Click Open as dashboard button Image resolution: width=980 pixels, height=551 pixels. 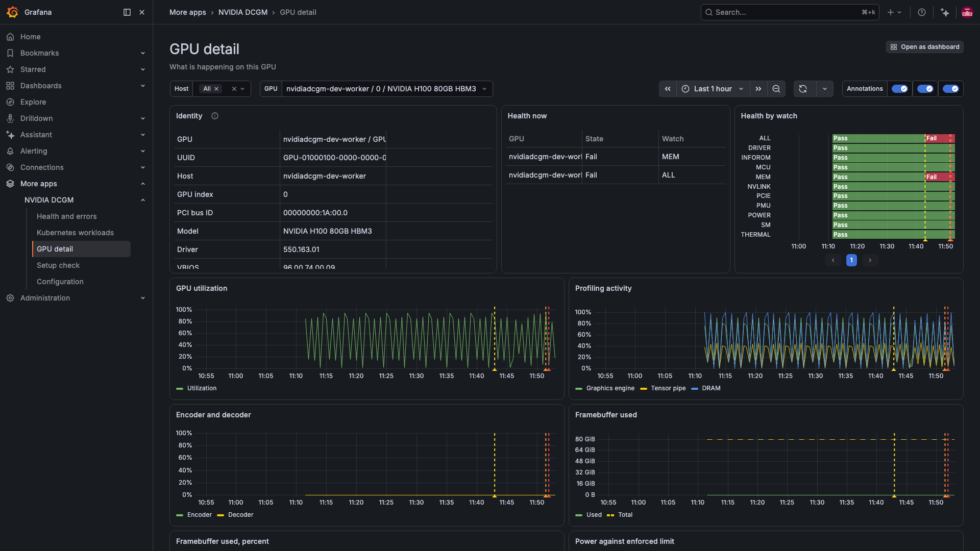(924, 47)
